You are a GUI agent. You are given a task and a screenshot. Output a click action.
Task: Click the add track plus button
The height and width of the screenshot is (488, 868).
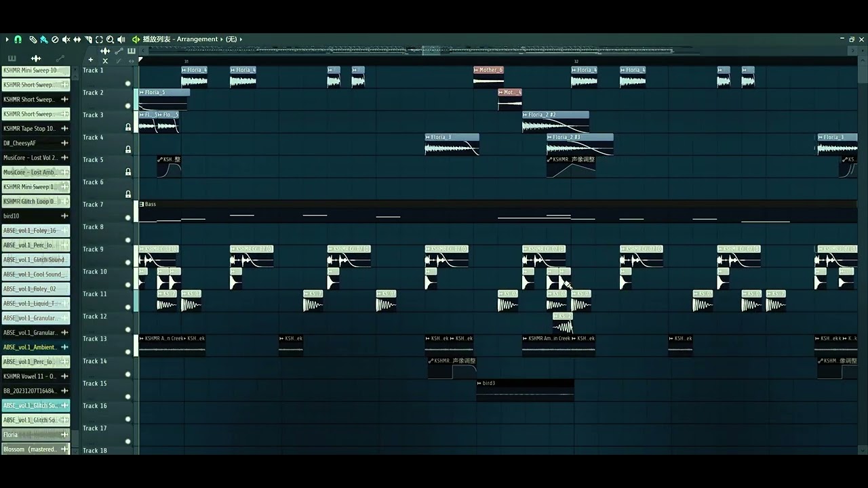(x=91, y=60)
